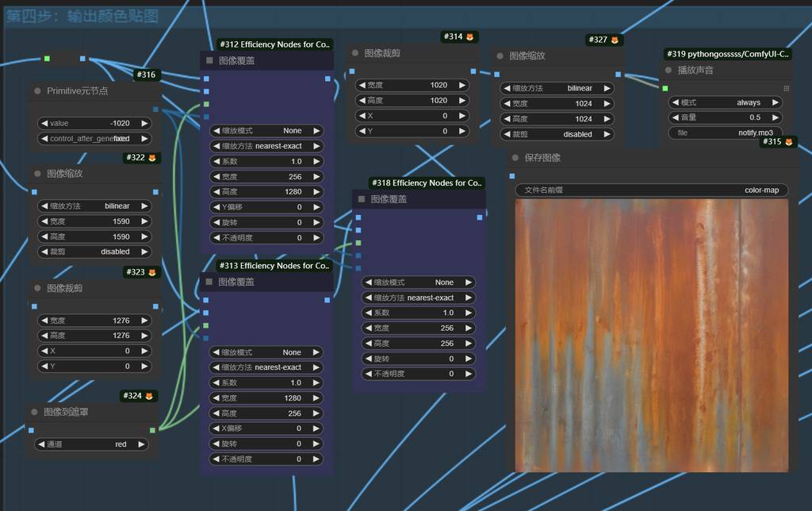
Task: Select the #313 图像覆盖 node title bar
Action: click(x=270, y=282)
